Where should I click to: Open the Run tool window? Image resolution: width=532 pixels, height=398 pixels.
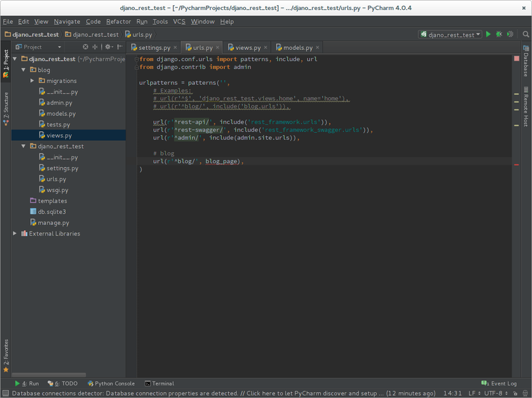coord(27,384)
